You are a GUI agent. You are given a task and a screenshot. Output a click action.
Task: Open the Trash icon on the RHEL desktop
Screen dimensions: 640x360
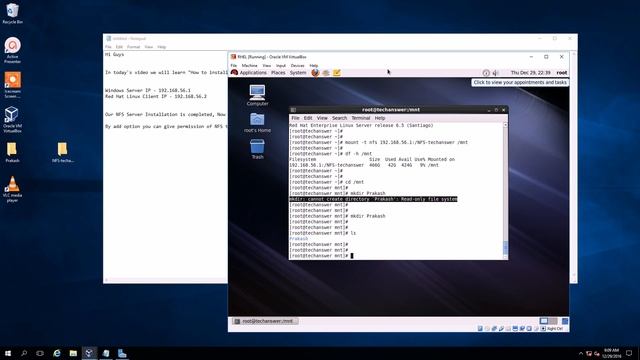(257, 149)
